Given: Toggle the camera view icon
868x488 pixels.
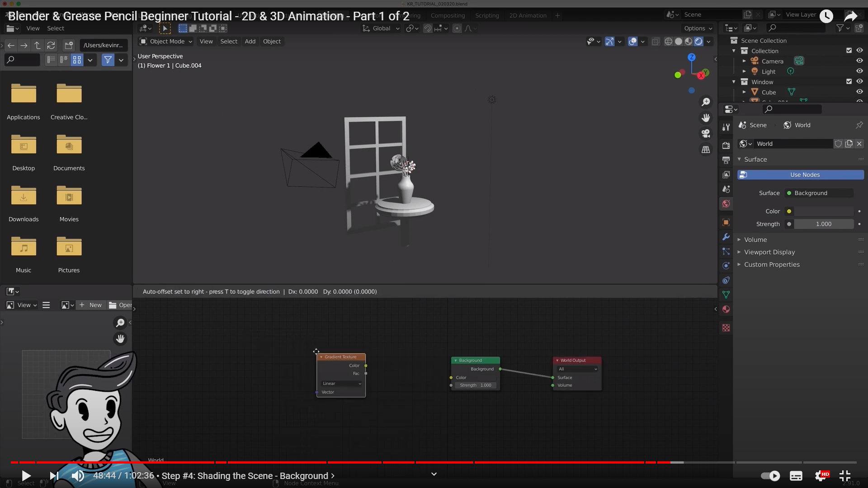Looking at the screenshot, I should click(x=706, y=134).
